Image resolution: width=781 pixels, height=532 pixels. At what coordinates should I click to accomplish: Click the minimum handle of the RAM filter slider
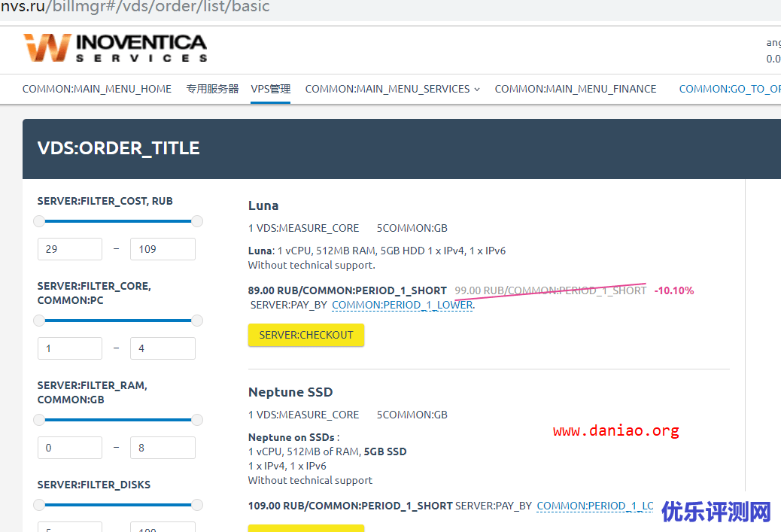click(39, 420)
